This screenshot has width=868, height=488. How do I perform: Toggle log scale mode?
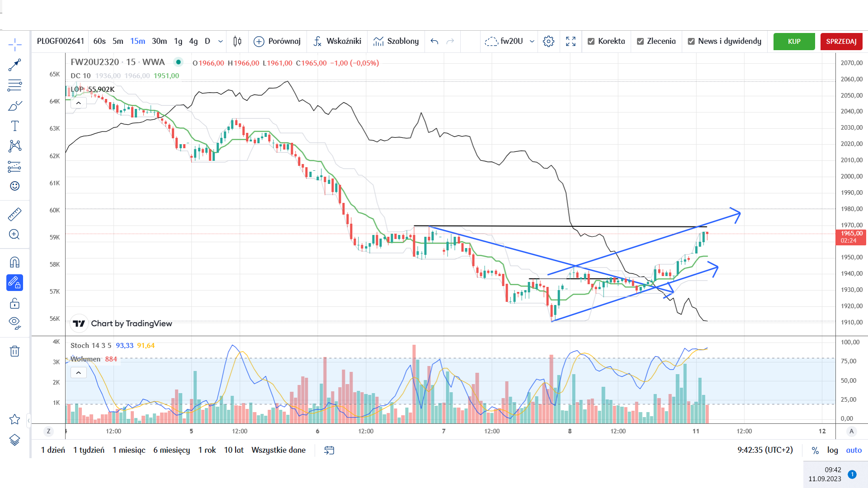[833, 450]
